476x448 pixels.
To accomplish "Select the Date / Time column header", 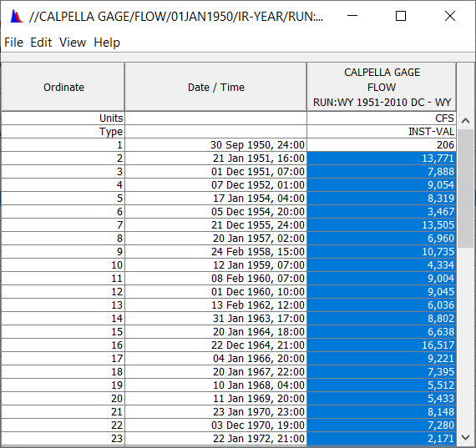I will pos(215,88).
